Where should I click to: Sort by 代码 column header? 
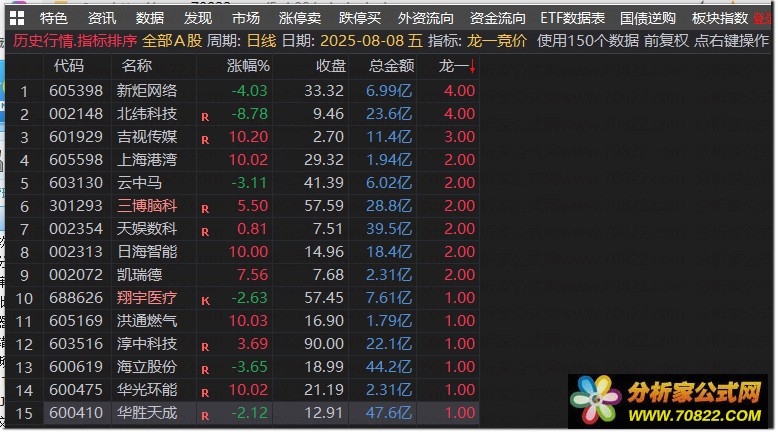69,65
